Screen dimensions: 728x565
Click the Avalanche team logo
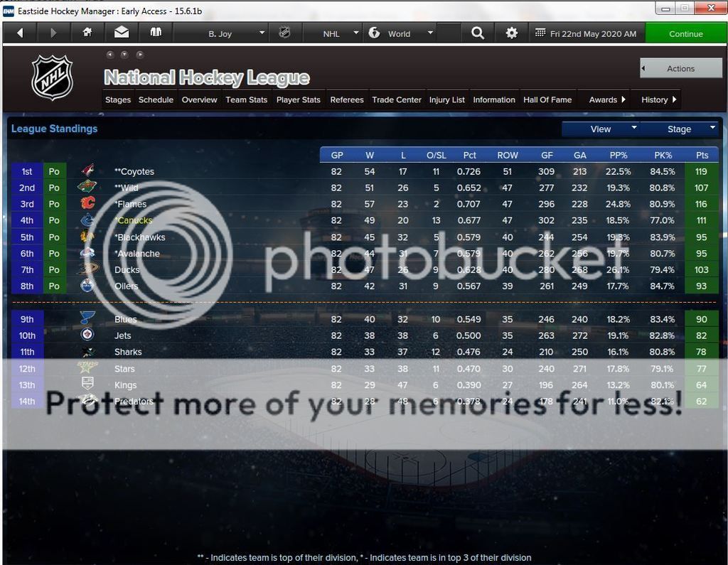click(87, 253)
